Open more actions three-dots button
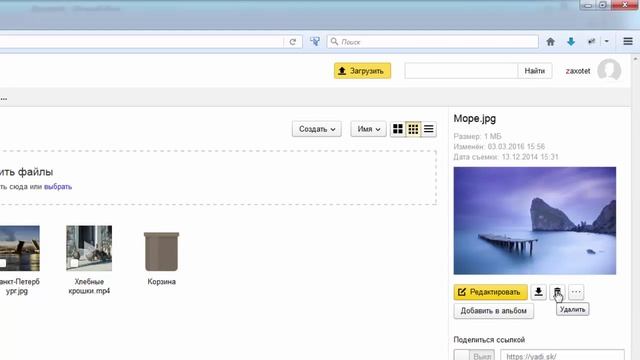Screen dimensions: 640x360 click(x=576, y=292)
